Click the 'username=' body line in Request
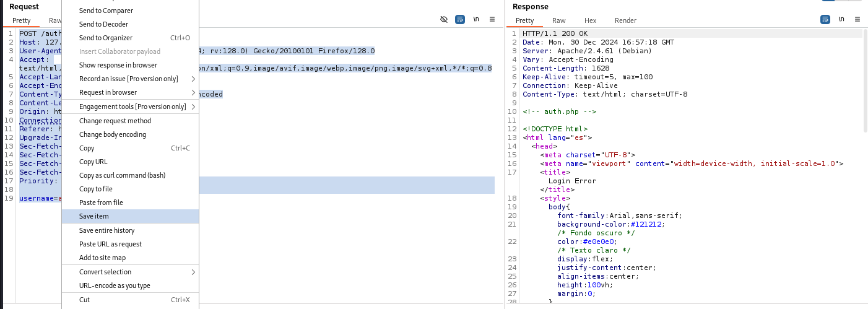 (39, 198)
